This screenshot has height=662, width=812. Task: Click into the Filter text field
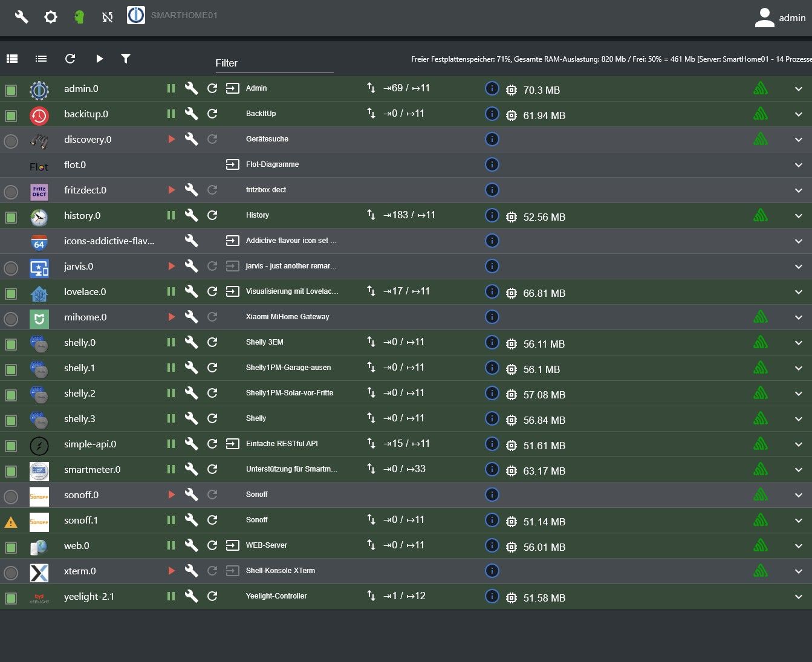coord(274,63)
